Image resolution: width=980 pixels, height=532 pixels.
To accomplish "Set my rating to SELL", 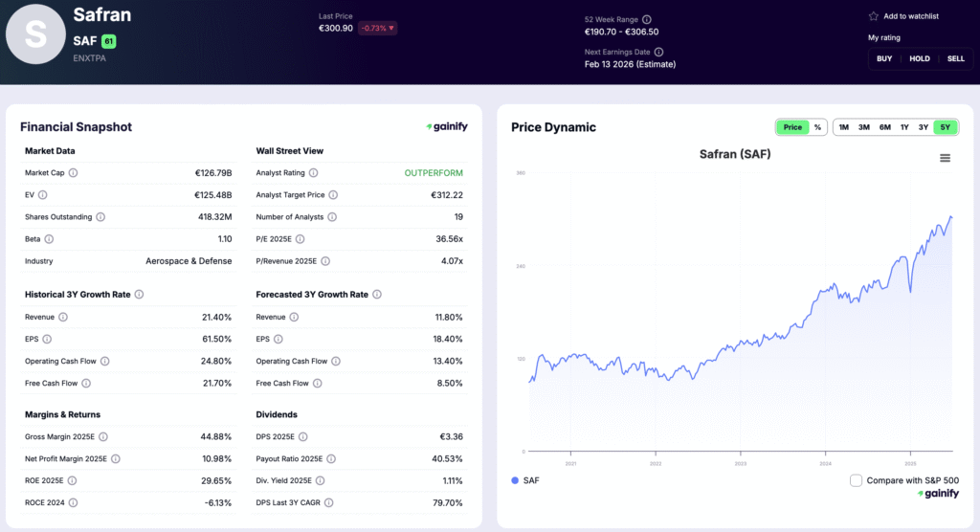I will [x=955, y=58].
